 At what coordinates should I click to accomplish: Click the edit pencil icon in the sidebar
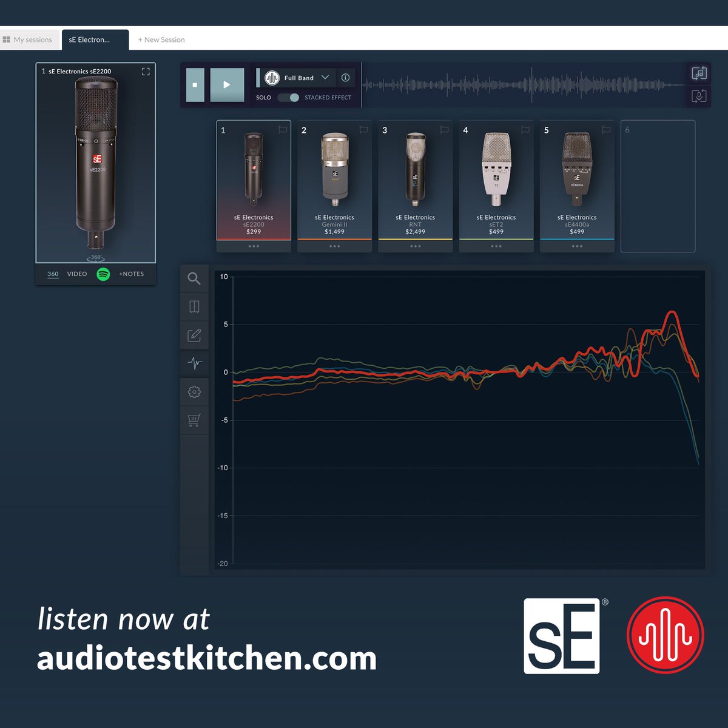click(194, 335)
